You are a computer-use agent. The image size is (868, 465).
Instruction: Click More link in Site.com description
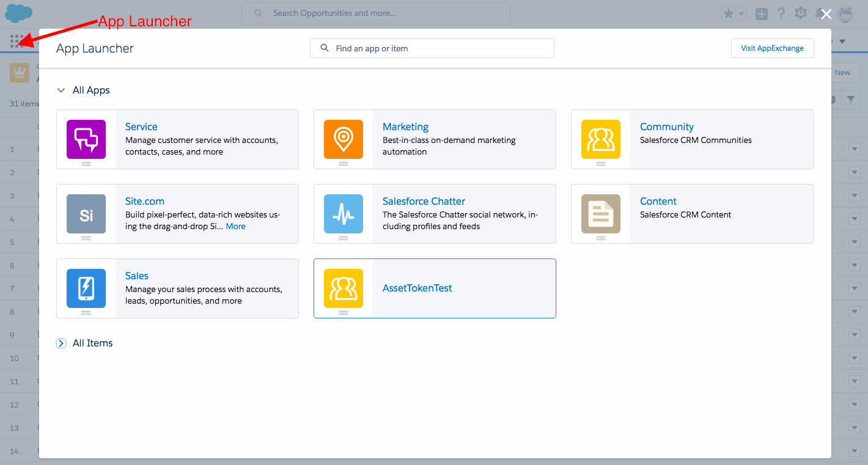tap(236, 226)
